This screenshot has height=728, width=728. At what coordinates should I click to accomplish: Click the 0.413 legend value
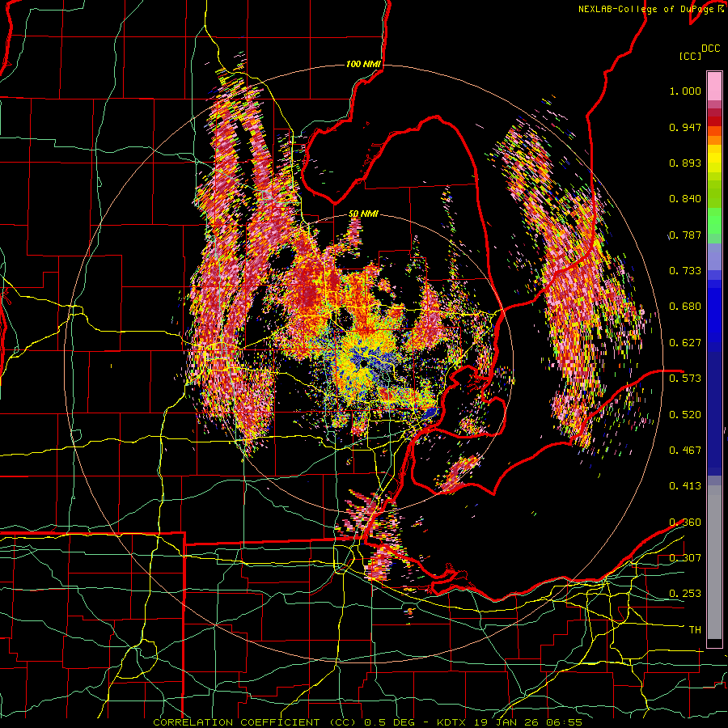(685, 486)
